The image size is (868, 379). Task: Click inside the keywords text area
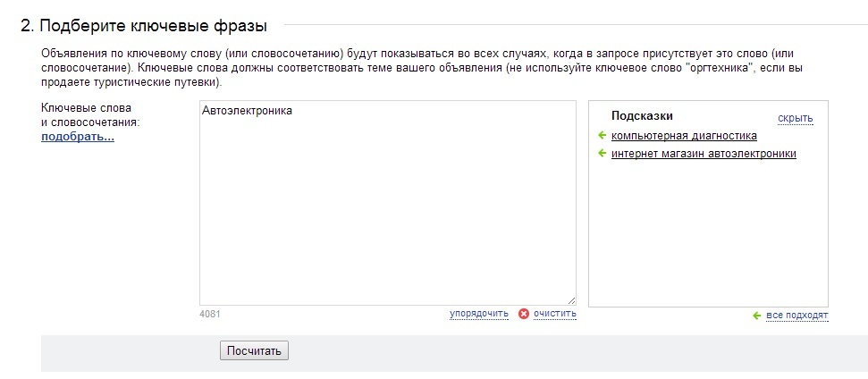387,203
